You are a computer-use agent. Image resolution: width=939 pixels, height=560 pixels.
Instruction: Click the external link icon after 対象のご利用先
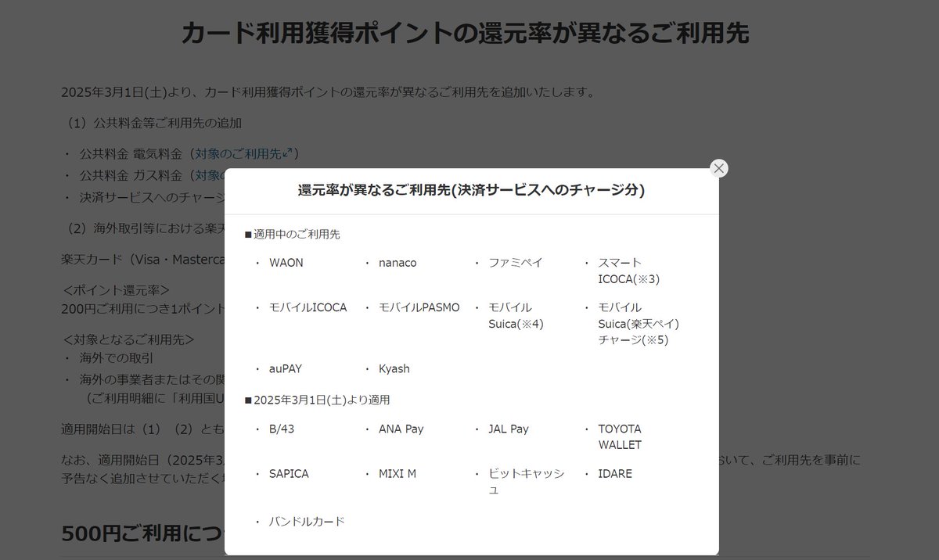287,153
